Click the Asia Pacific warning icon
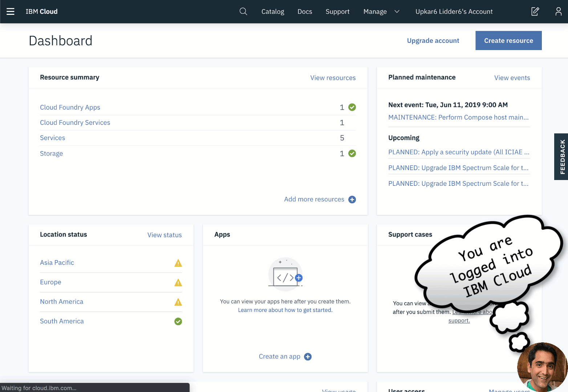The image size is (568, 392). 178,263
